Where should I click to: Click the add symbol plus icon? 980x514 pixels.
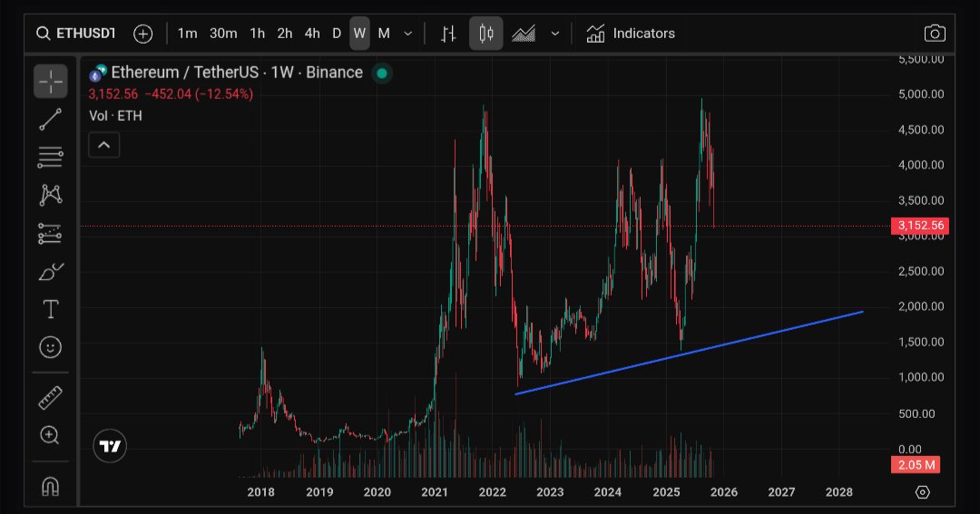click(x=143, y=34)
